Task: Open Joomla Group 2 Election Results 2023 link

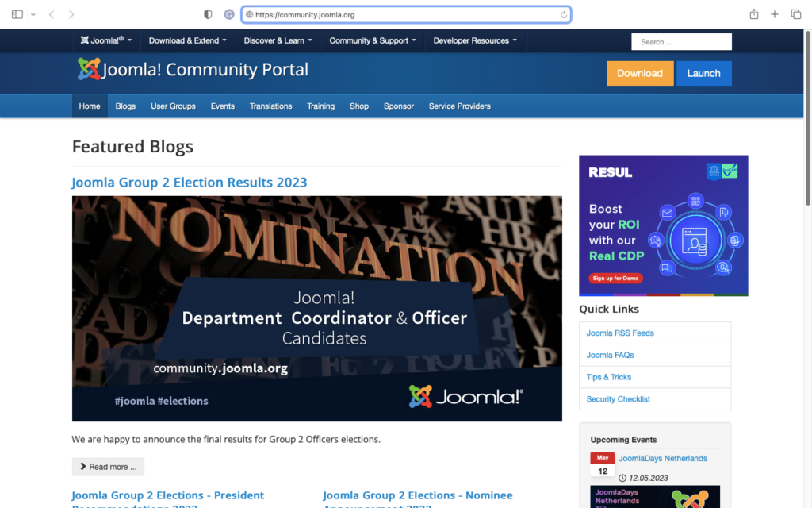Action: coord(189,183)
